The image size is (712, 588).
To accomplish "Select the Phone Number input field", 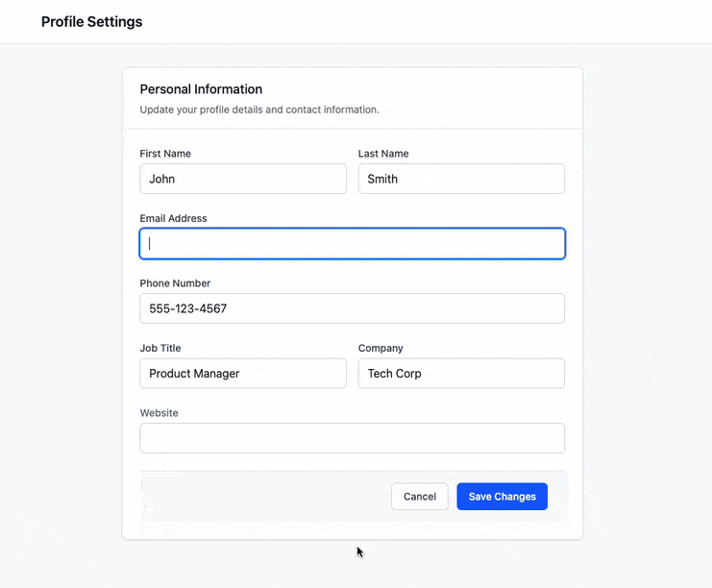I will click(352, 308).
